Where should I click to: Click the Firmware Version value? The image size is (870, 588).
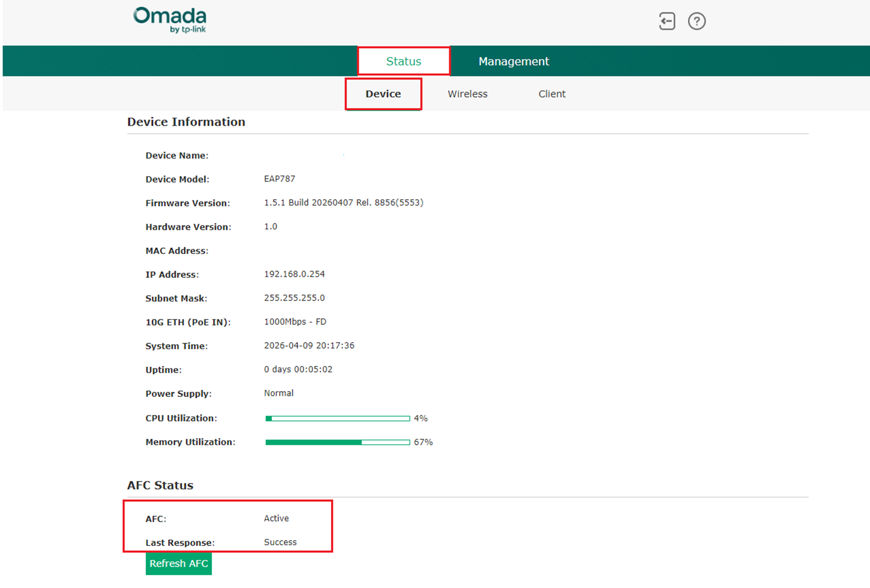coord(343,202)
